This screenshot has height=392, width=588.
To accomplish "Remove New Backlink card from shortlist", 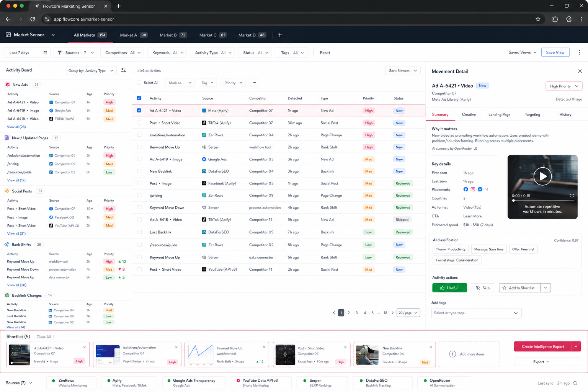I will 431,348.
